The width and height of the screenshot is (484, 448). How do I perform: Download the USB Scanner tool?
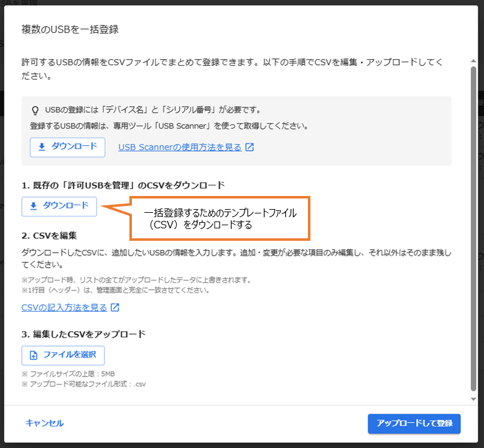point(67,147)
